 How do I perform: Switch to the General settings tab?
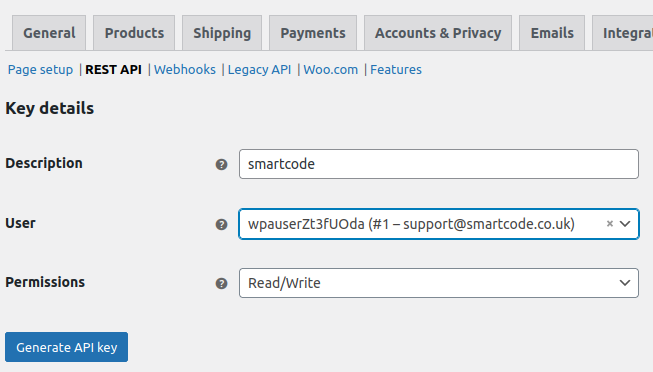(49, 33)
